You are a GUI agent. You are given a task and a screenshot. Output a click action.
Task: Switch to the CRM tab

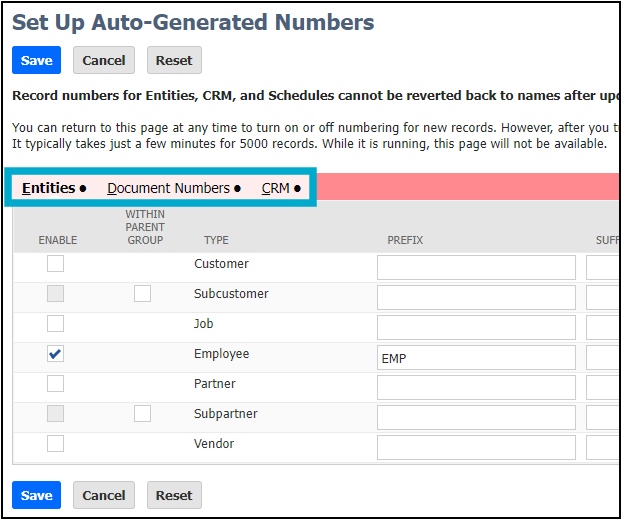(x=275, y=188)
